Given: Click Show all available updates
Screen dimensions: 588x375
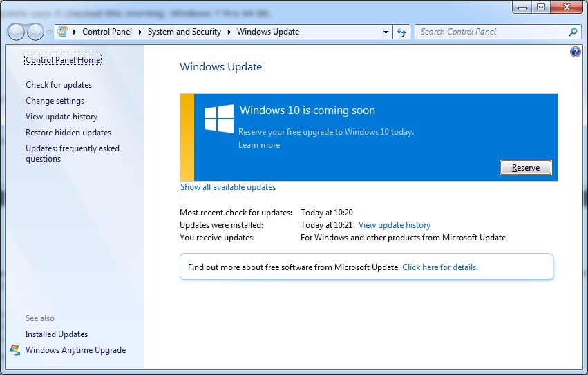Looking at the screenshot, I should [228, 187].
